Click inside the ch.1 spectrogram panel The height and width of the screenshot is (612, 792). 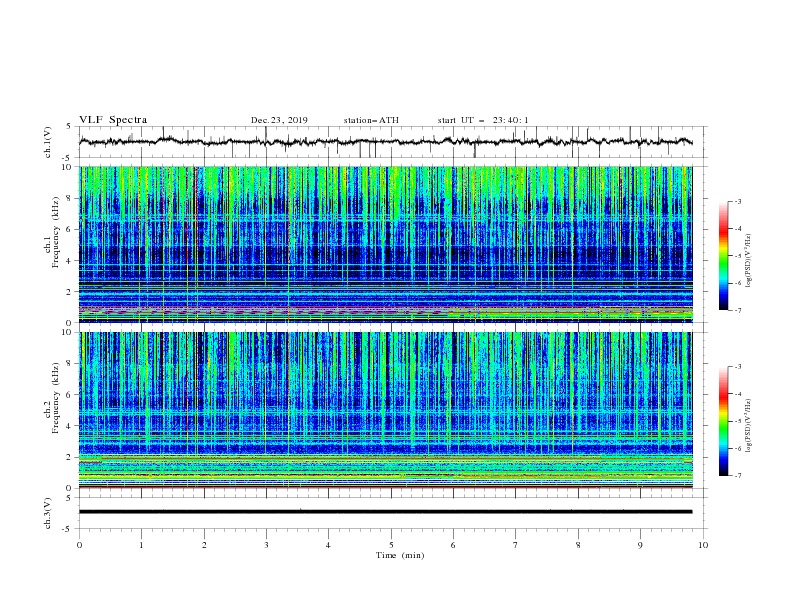385,244
